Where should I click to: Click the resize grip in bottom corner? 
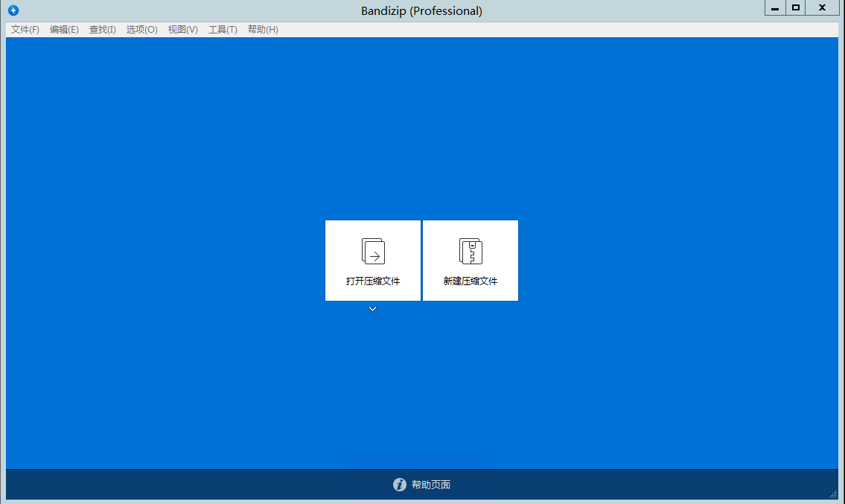833,494
